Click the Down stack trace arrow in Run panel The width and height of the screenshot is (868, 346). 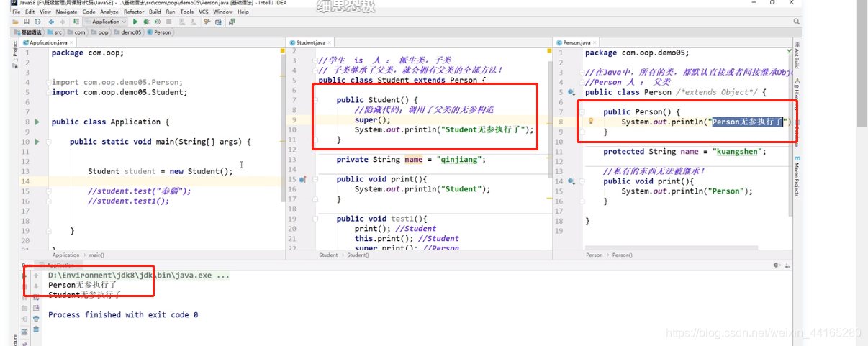pos(36,286)
